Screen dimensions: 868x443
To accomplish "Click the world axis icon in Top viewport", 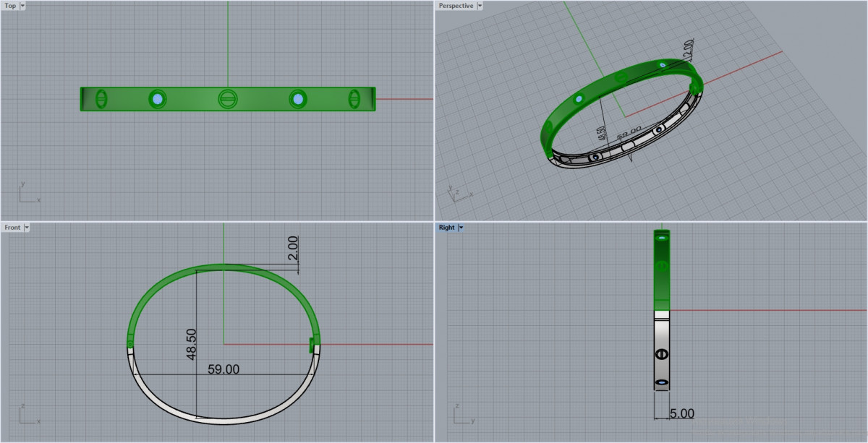I will [x=27, y=194].
